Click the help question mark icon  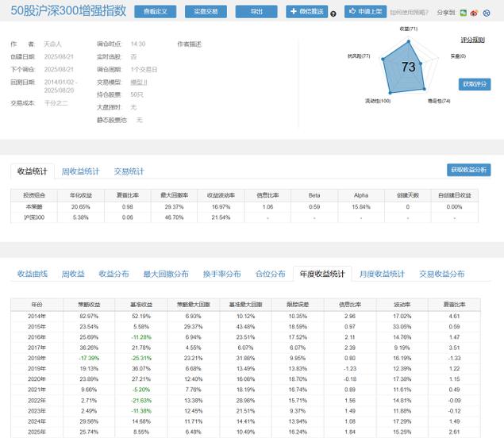(333, 13)
